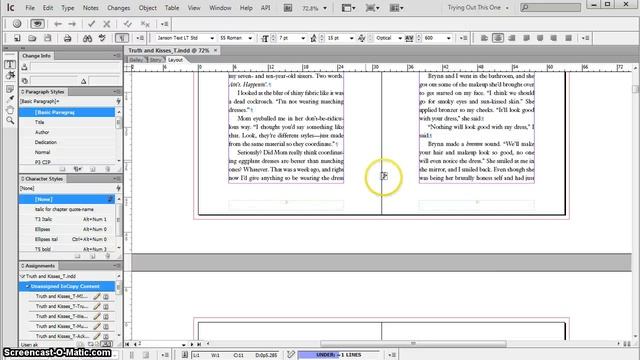The width and height of the screenshot is (640, 360).
Task: Click Reject All Changes icon
Action: click(145, 24)
